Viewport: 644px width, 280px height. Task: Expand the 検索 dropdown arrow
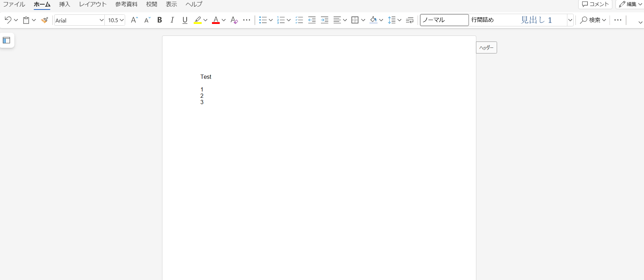[x=604, y=20]
